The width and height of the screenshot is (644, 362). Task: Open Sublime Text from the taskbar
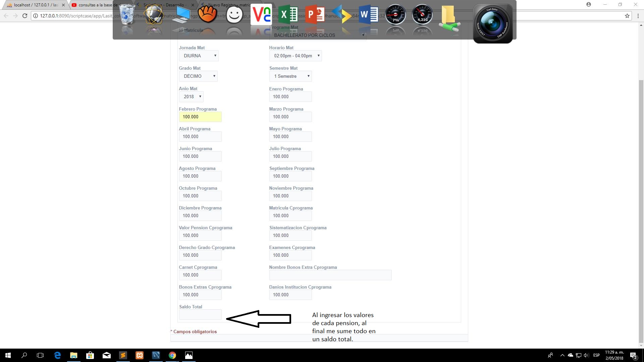[123, 355]
